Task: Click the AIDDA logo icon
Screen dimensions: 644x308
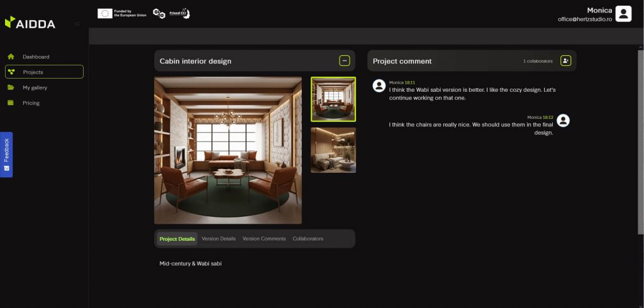Action: pos(9,22)
